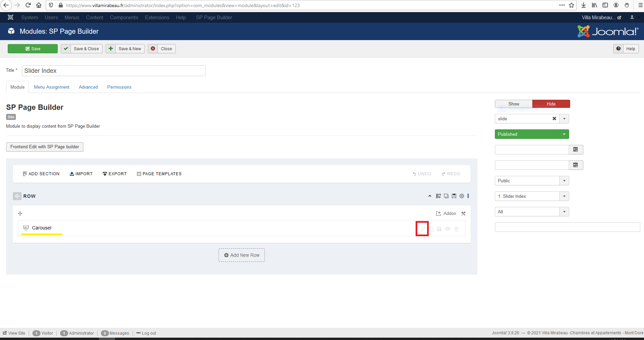Duplicate the Carousel addon

click(x=431, y=229)
